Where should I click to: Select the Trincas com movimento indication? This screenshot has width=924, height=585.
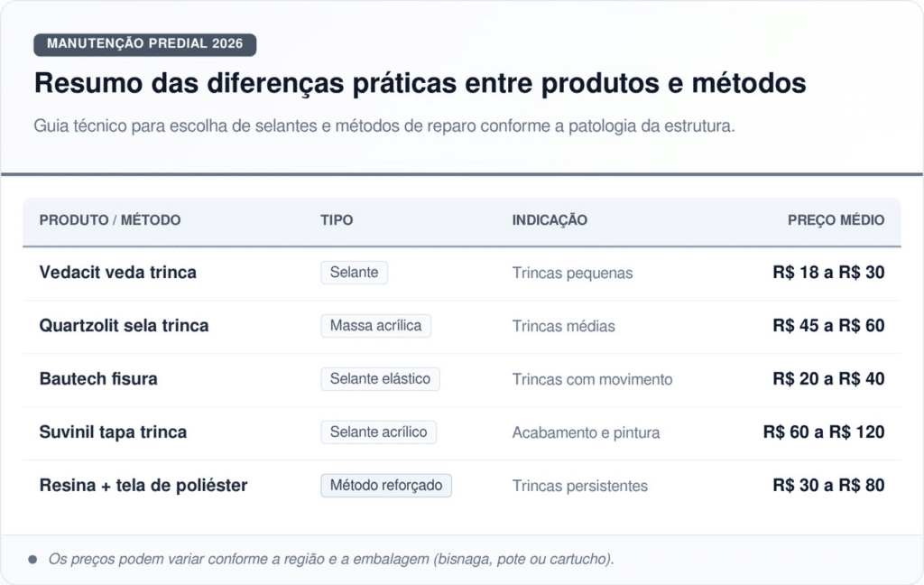pos(592,380)
